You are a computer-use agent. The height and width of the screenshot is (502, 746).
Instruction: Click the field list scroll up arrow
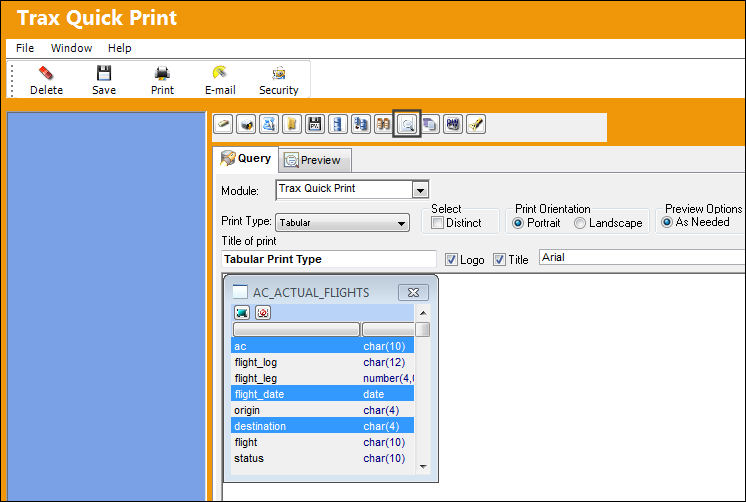tap(423, 313)
